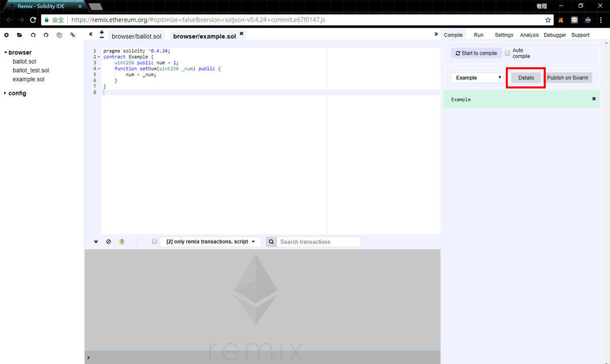The width and height of the screenshot is (610, 364).
Task: Click the first GitHub gist icon
Action: pos(33,35)
